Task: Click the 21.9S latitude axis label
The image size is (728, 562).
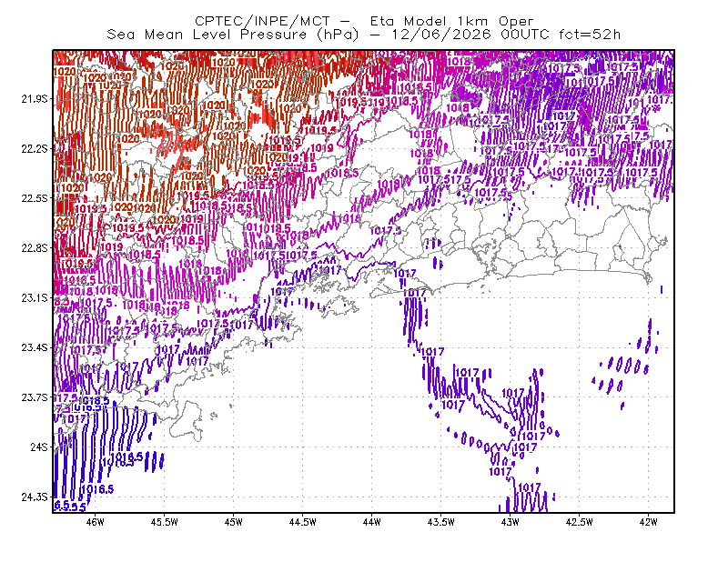Action: coord(35,99)
